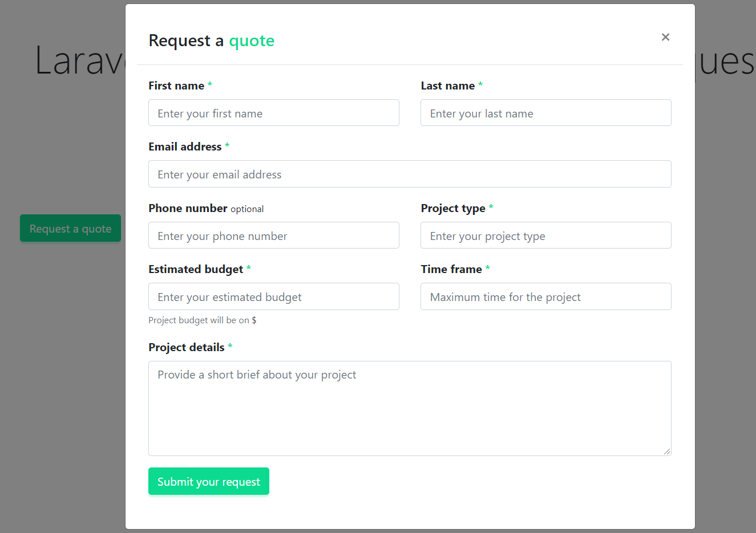This screenshot has height=533, width=756.
Task: Click the Submit your request button
Action: click(x=208, y=481)
